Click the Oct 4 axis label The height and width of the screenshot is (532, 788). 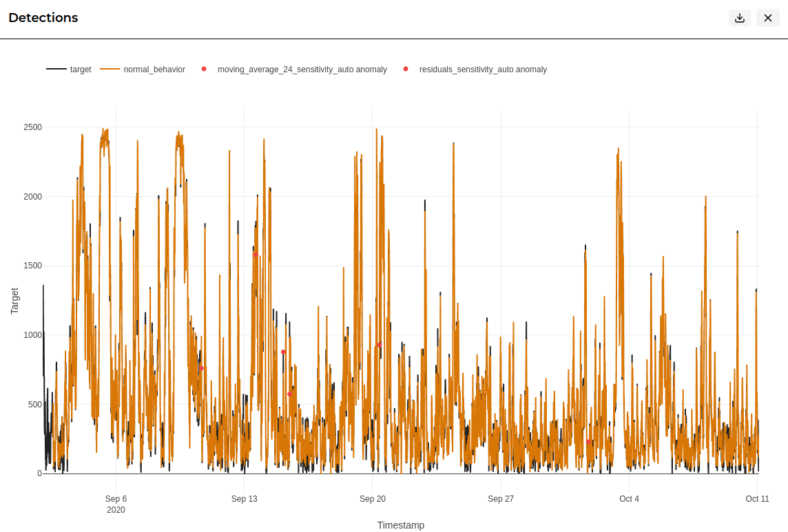click(629, 499)
